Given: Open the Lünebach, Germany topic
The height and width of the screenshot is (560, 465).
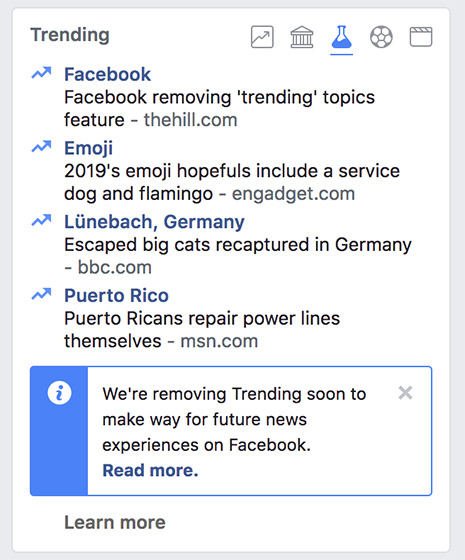Looking at the screenshot, I should 154,222.
